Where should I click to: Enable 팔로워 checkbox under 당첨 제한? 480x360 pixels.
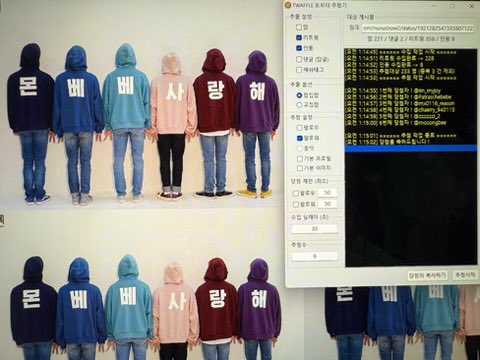[296, 204]
